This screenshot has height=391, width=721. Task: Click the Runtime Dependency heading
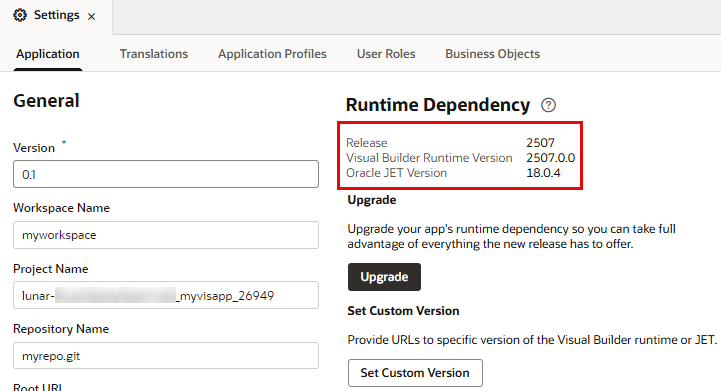(438, 105)
